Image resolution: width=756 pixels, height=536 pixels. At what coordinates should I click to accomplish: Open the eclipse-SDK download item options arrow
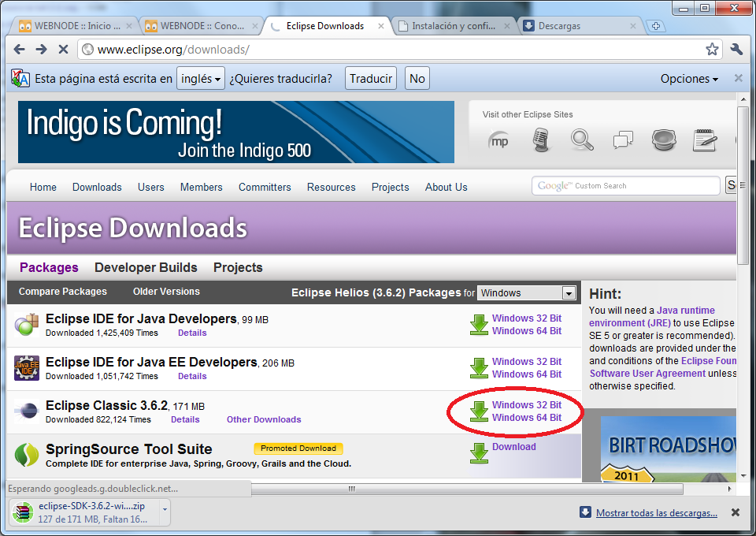pos(165,510)
